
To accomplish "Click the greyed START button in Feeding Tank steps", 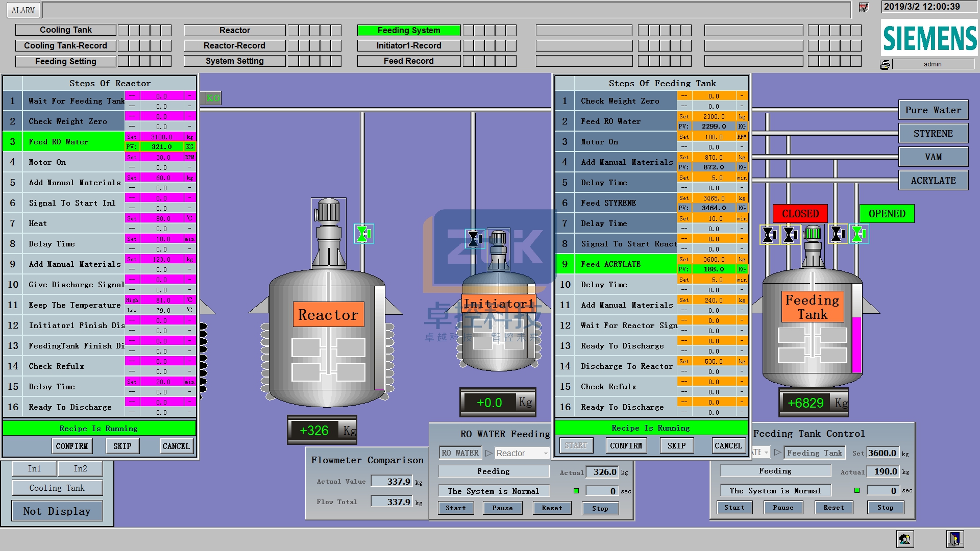I will (x=576, y=445).
